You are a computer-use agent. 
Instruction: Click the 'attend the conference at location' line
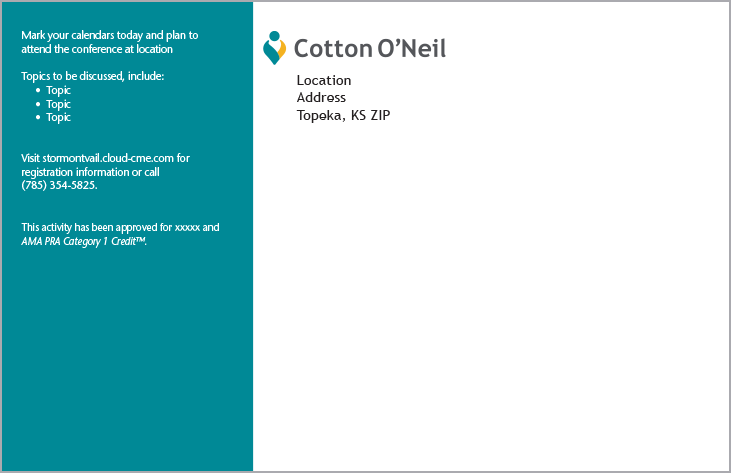point(97,49)
